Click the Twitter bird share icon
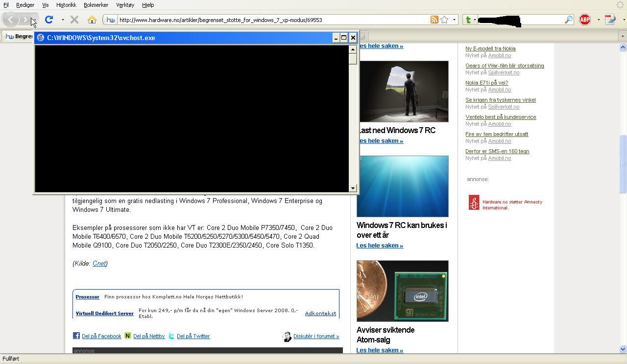The image size is (627, 364). click(x=171, y=336)
